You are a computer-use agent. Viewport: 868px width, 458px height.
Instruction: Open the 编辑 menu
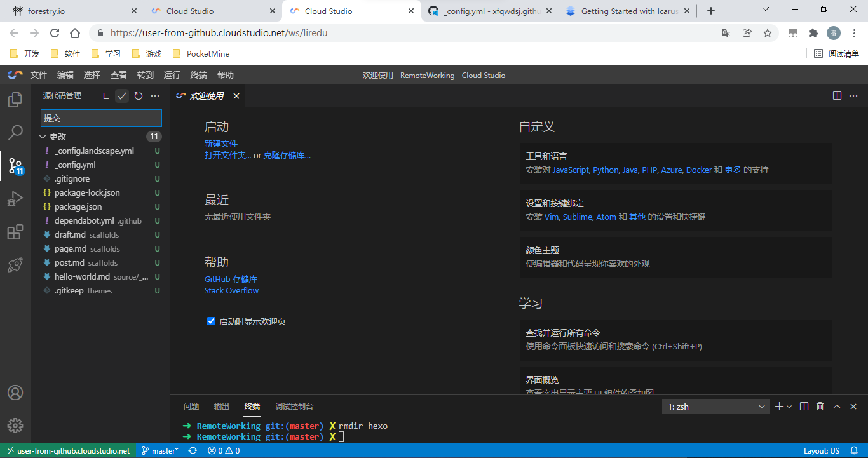click(x=65, y=75)
